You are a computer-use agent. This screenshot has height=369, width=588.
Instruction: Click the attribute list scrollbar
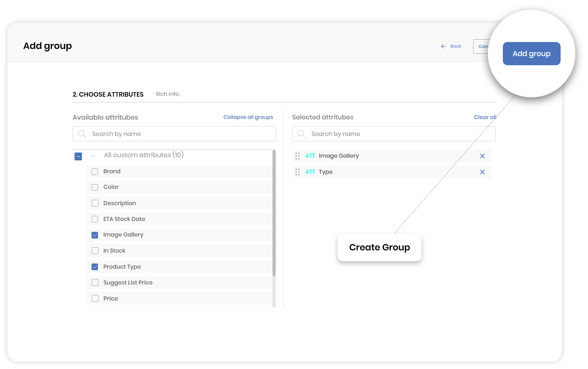274,213
